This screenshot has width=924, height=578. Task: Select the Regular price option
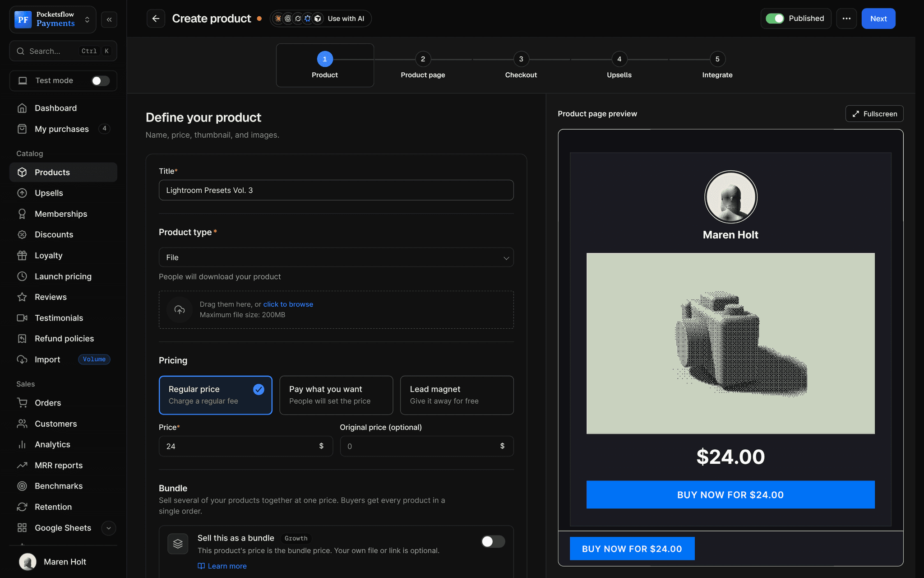tap(216, 395)
